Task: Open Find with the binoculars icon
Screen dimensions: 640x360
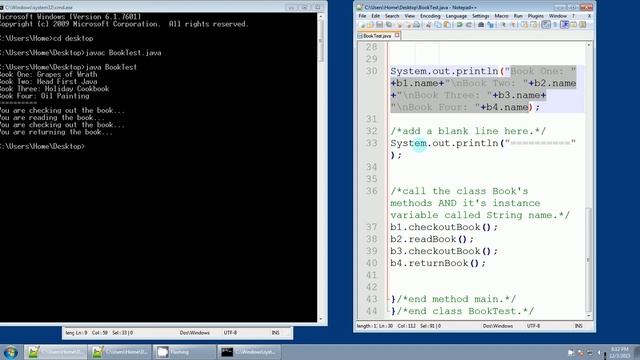Action: [x=481, y=25]
